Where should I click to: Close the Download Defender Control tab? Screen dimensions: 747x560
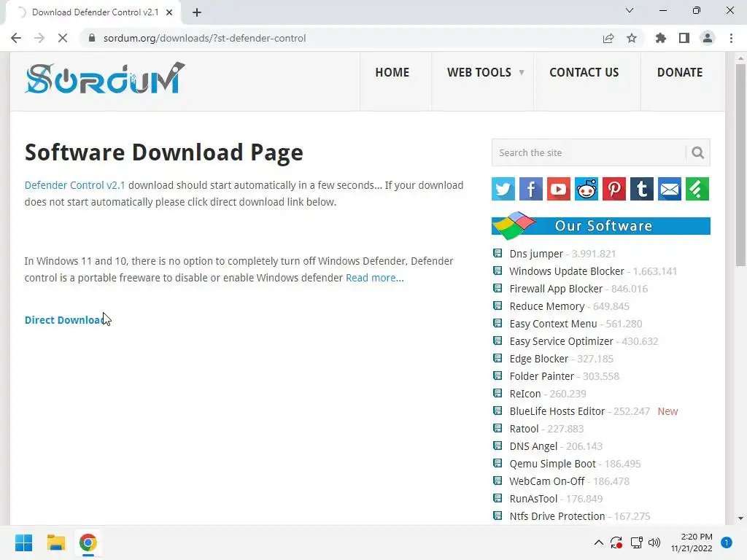pos(169,12)
